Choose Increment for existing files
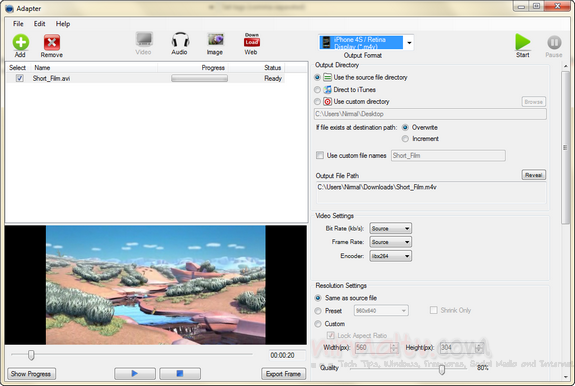 [405, 139]
